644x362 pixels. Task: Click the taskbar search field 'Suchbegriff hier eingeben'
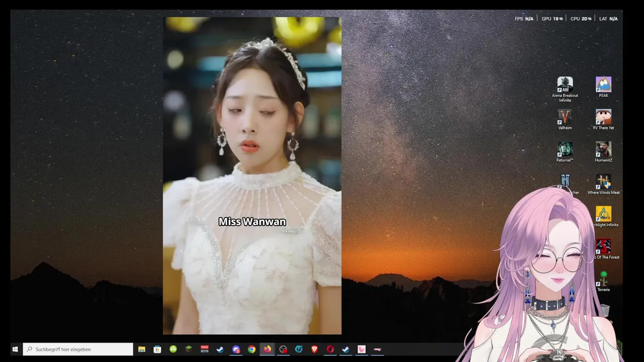78,349
